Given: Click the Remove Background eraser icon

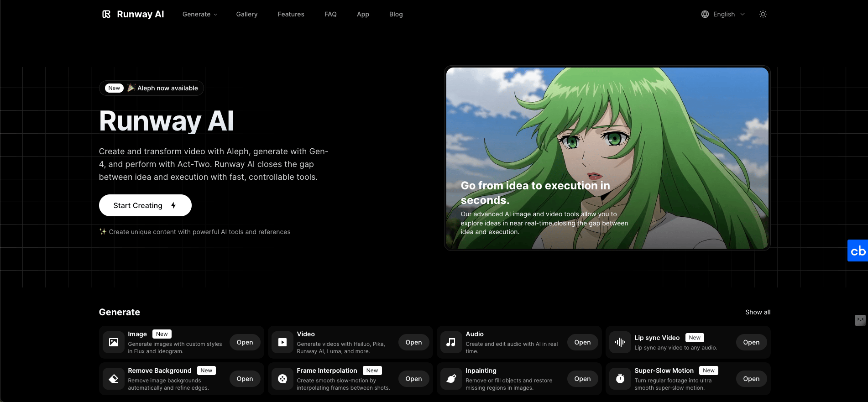Looking at the screenshot, I should 114,379.
